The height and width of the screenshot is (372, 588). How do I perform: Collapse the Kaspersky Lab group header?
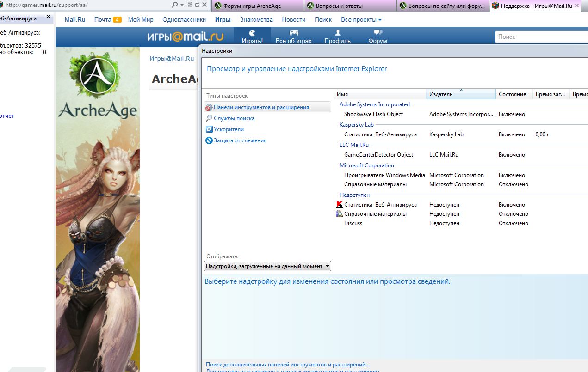pyautogui.click(x=356, y=125)
